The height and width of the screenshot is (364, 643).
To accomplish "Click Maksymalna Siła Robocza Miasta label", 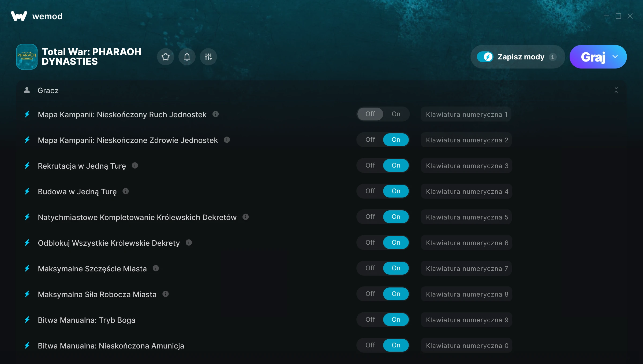I will pyautogui.click(x=97, y=294).
